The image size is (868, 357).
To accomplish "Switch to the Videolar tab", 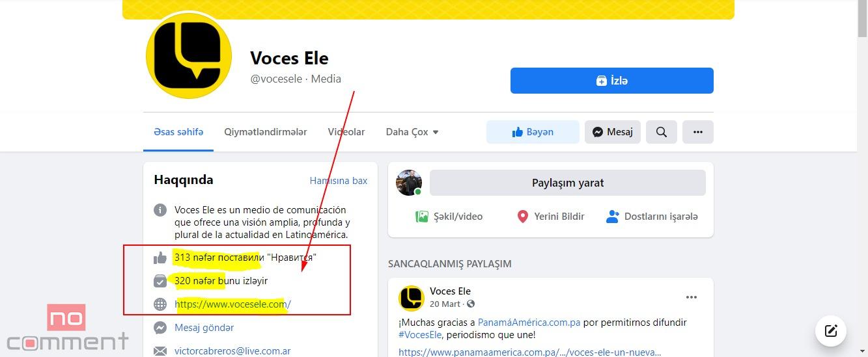I will click(x=346, y=132).
